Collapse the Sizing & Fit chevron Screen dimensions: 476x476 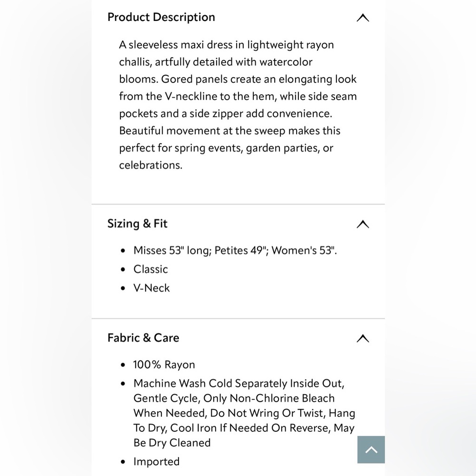[x=363, y=224]
